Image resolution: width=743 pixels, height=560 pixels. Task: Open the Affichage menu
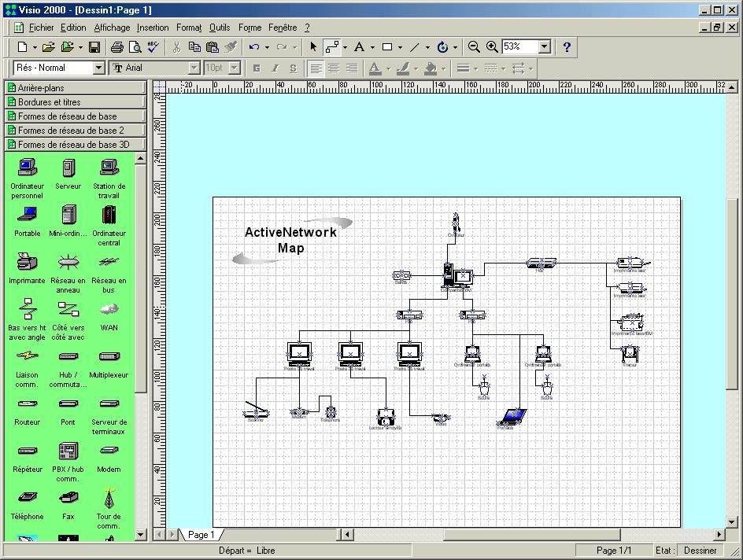[112, 28]
